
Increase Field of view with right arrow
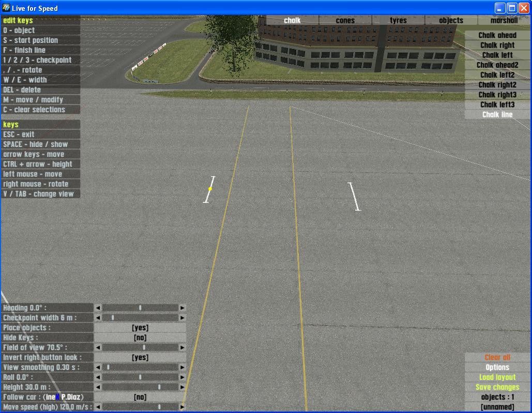(182, 347)
